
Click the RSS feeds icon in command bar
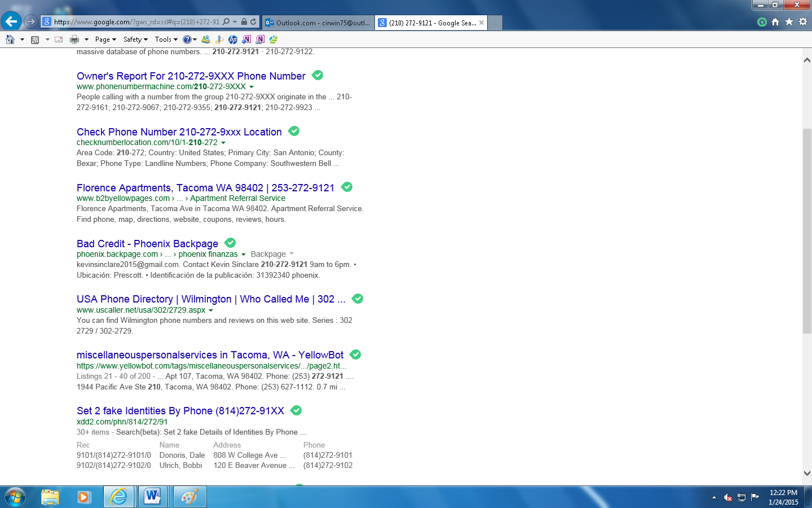click(x=35, y=40)
